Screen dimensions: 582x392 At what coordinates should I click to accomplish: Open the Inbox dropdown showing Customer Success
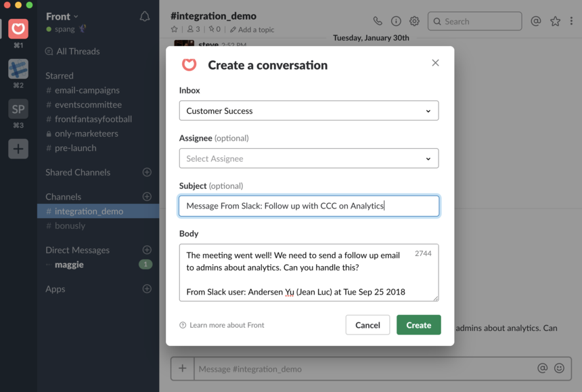click(309, 110)
